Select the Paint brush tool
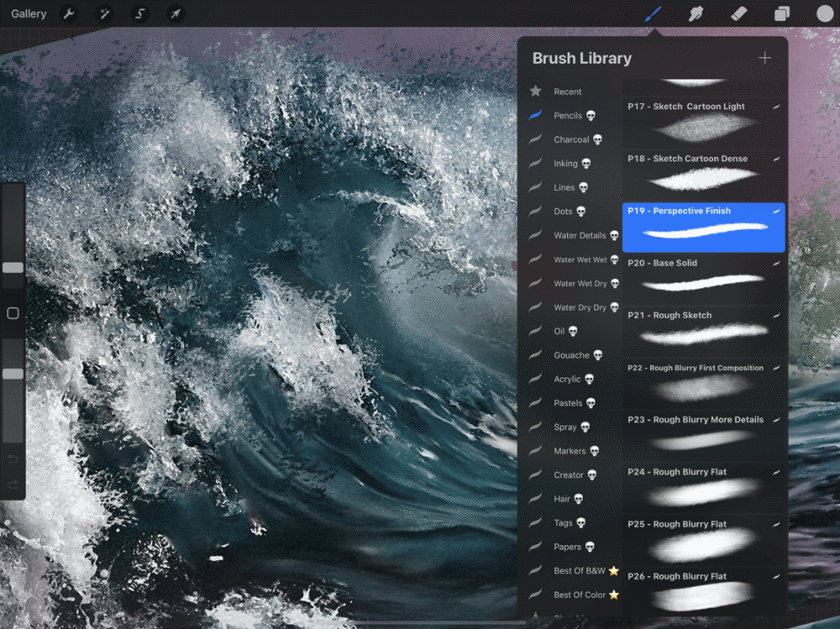Image resolution: width=840 pixels, height=629 pixels. [653, 13]
